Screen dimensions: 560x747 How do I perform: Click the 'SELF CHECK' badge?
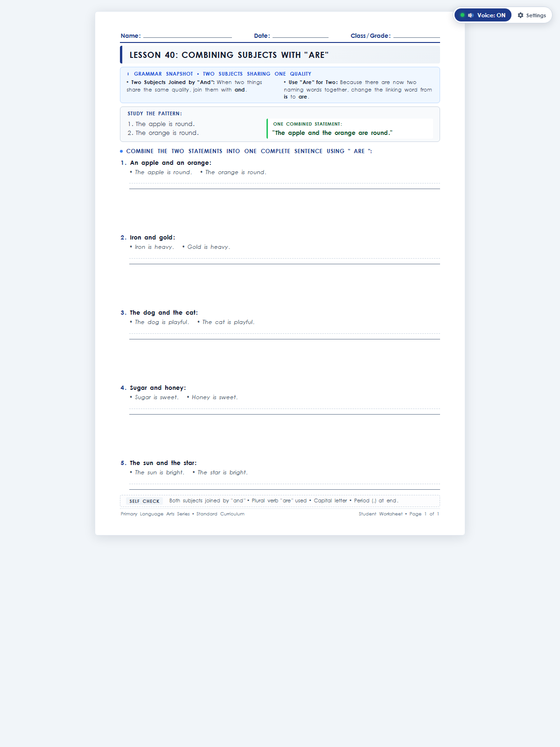145,501
